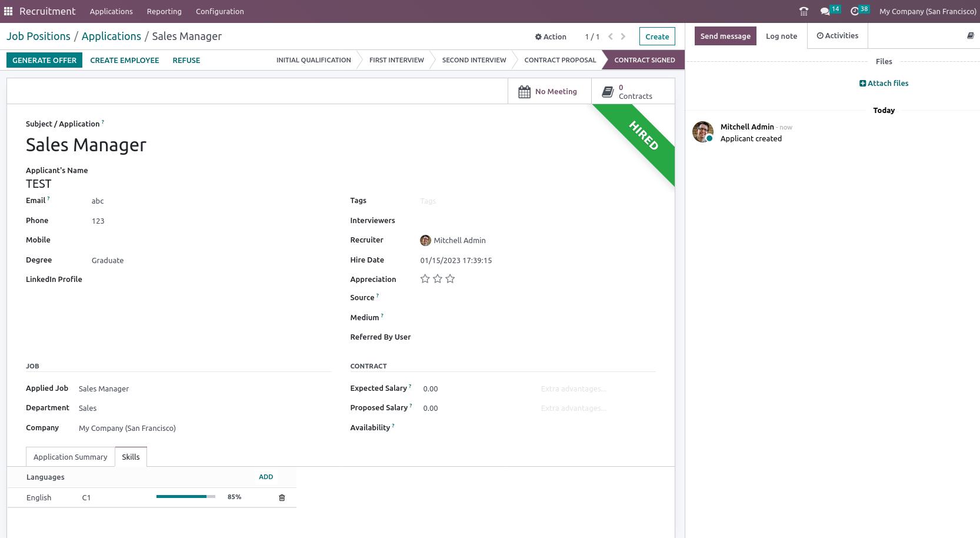
Task: Click the calendar No Meeting icon
Action: pyautogui.click(x=524, y=92)
